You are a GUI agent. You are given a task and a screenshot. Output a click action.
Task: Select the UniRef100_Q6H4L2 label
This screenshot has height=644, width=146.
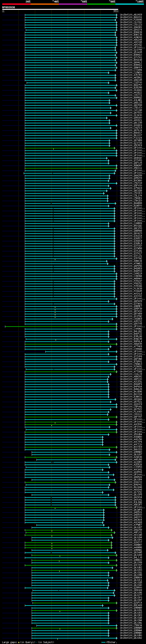[131, 63]
